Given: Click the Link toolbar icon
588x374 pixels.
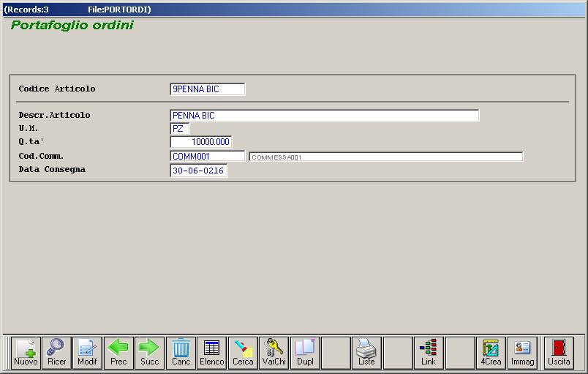Looking at the screenshot, I should 429,353.
